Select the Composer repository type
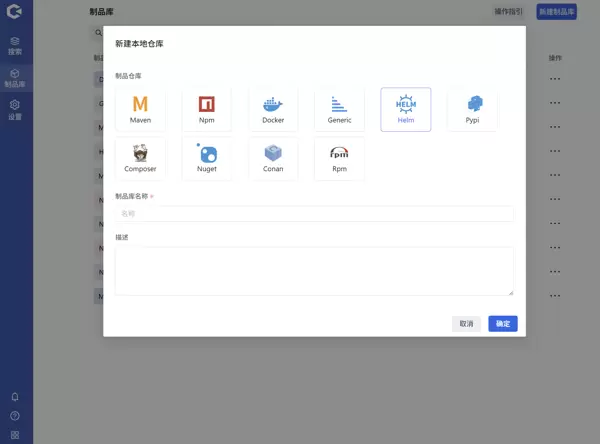The height and width of the screenshot is (444, 600). pos(140,158)
